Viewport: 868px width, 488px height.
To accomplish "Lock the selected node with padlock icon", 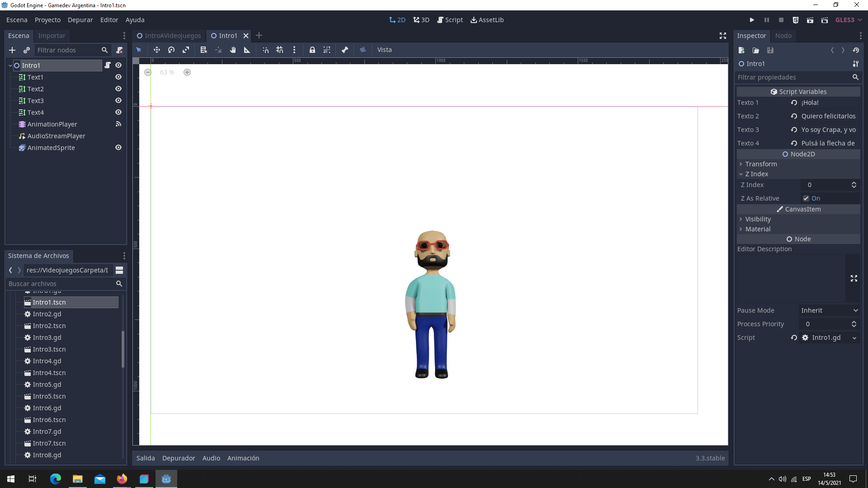I will coord(312,50).
